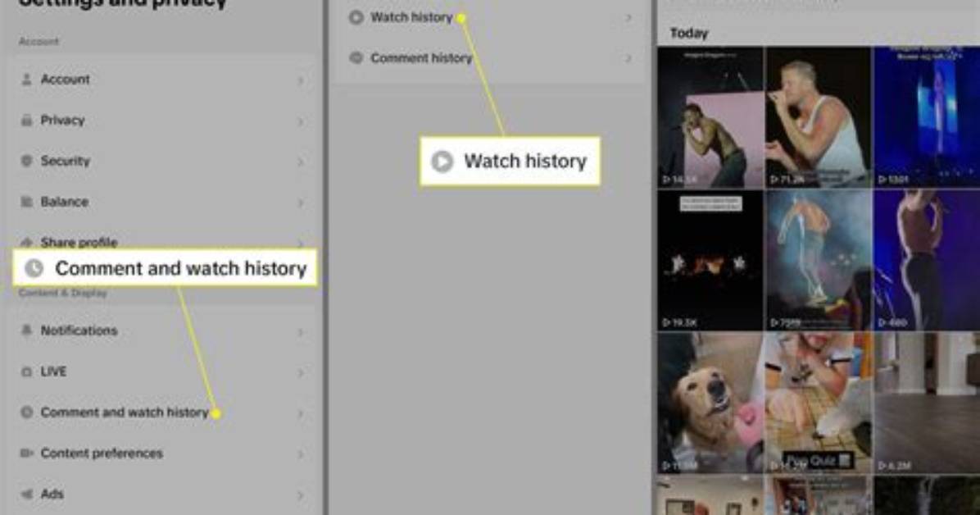Click the person icon beside Account
The height and width of the screenshot is (515, 980).
(x=26, y=80)
